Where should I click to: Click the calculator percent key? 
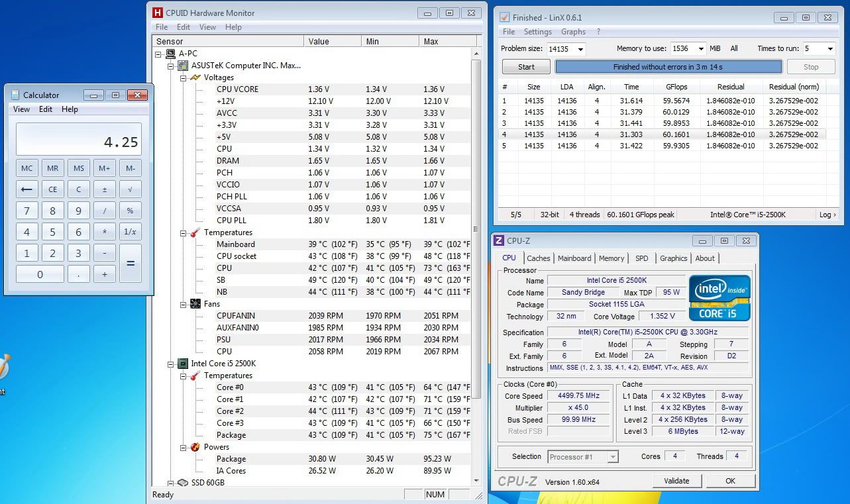[x=130, y=211]
